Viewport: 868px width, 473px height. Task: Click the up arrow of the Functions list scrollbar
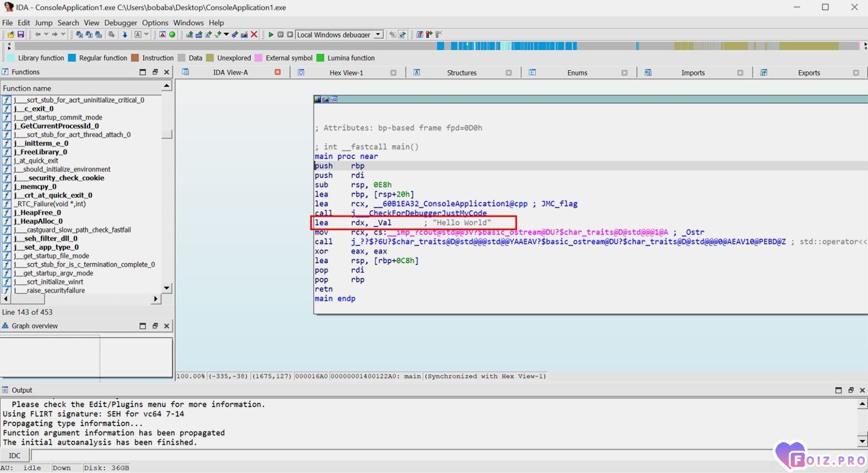167,86
